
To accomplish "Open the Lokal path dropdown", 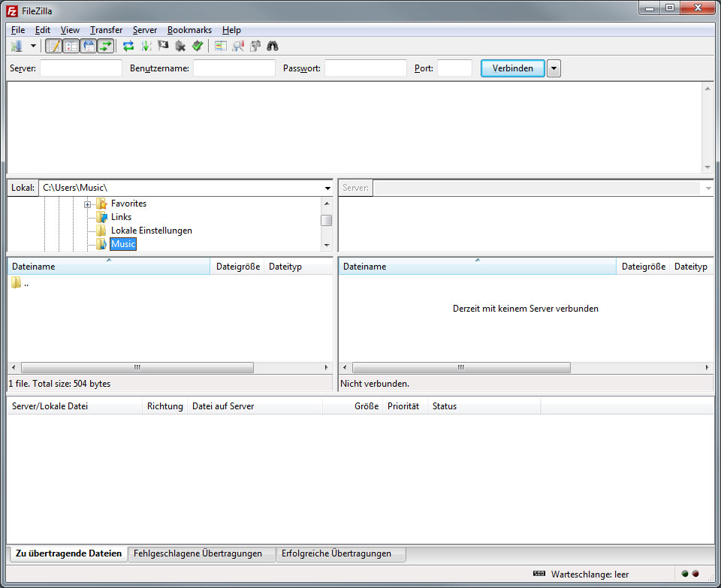I will pyautogui.click(x=327, y=188).
